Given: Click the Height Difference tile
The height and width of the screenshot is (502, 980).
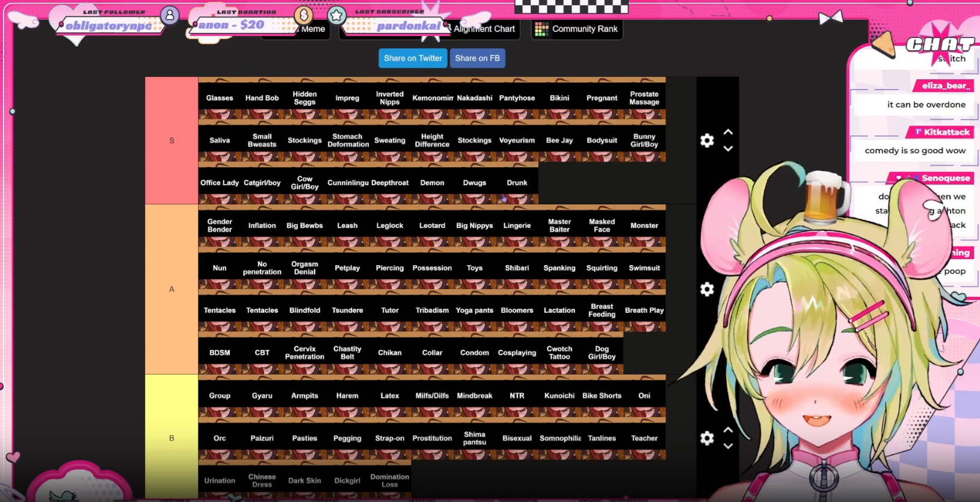Looking at the screenshot, I should pos(432,141).
